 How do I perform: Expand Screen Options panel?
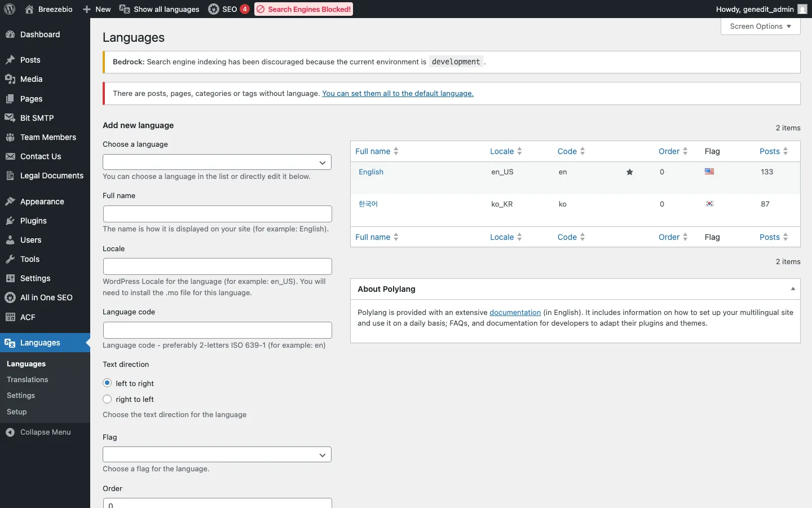point(760,27)
